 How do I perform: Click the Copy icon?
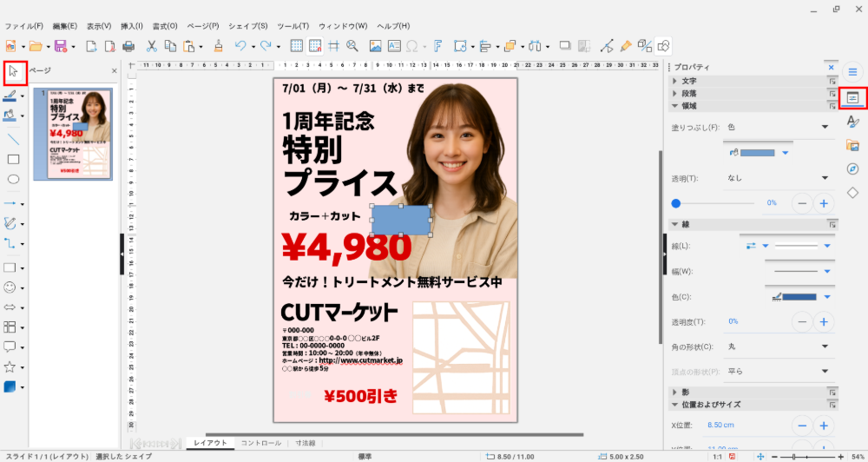coord(170,46)
